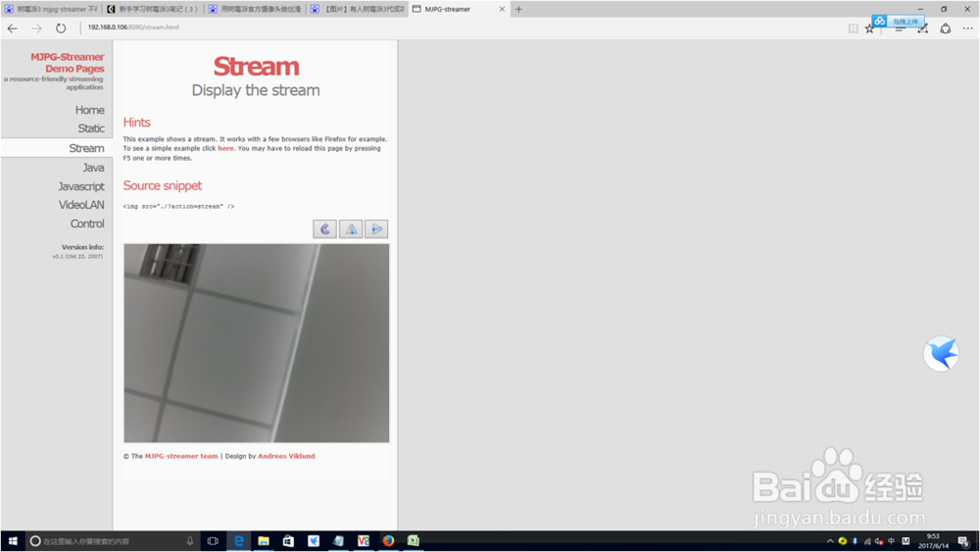Click the live camera stream image

point(256,343)
